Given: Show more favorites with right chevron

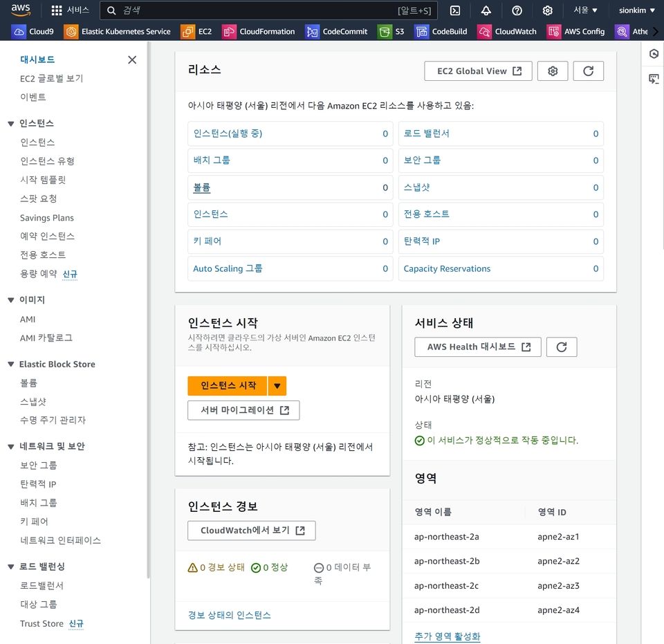Looking at the screenshot, I should click(656, 31).
